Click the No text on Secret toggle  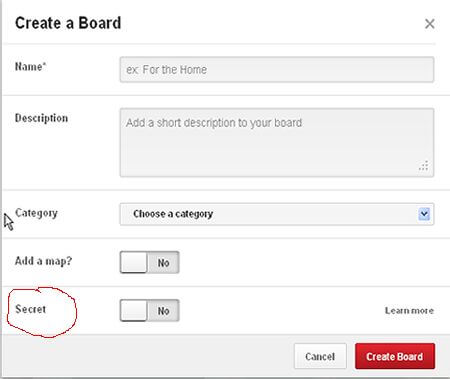click(163, 311)
